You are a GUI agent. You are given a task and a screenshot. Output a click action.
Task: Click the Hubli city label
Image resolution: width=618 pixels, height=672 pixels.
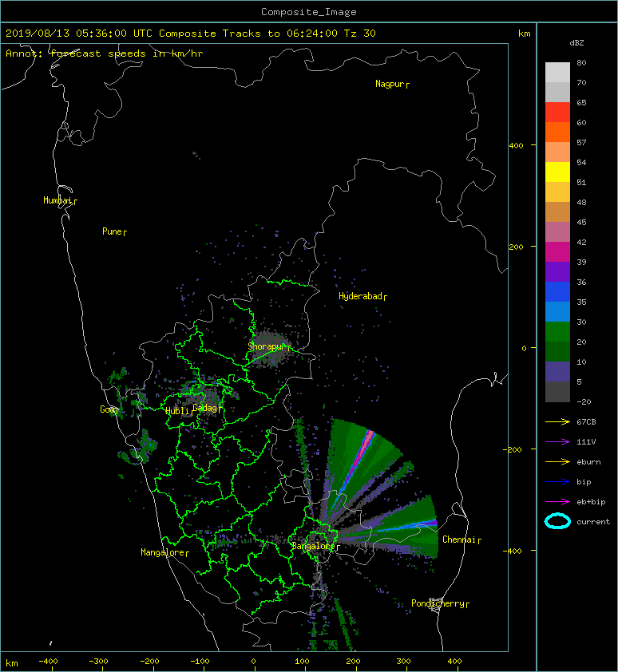pyautogui.click(x=177, y=411)
